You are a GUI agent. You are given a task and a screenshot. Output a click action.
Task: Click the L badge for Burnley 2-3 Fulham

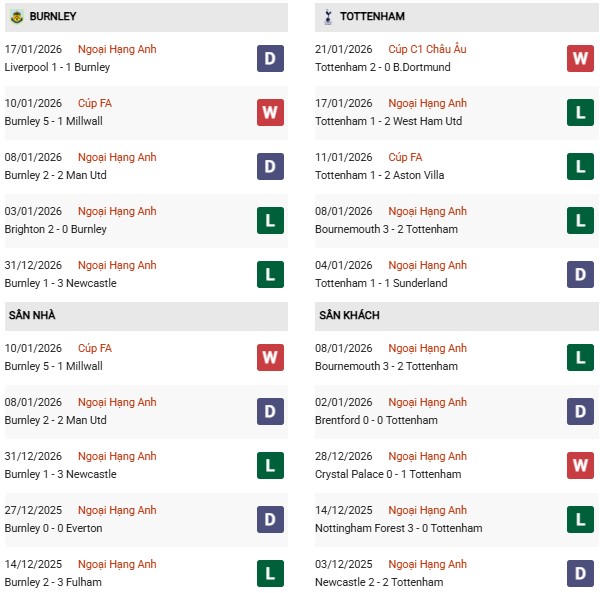(x=270, y=574)
